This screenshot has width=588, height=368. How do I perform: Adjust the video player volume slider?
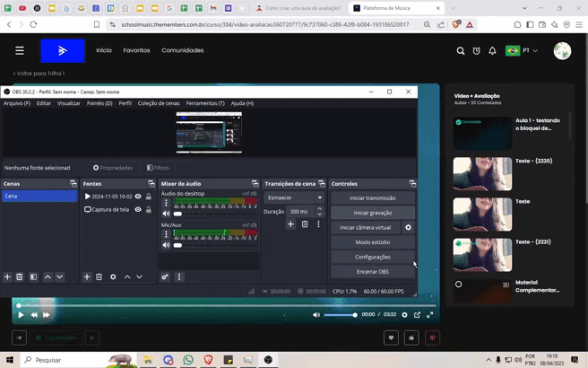click(340, 315)
